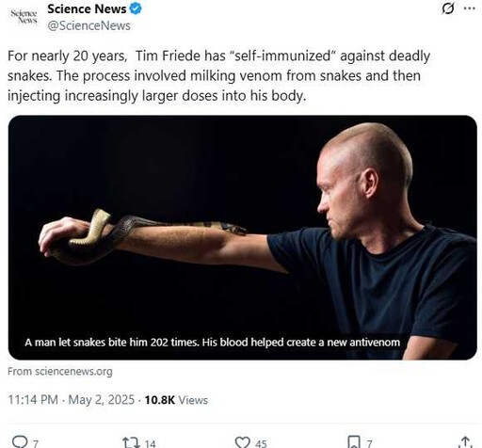Click the repost arrows icon
Image resolution: width=482 pixels, height=448 pixels.
tap(130, 442)
